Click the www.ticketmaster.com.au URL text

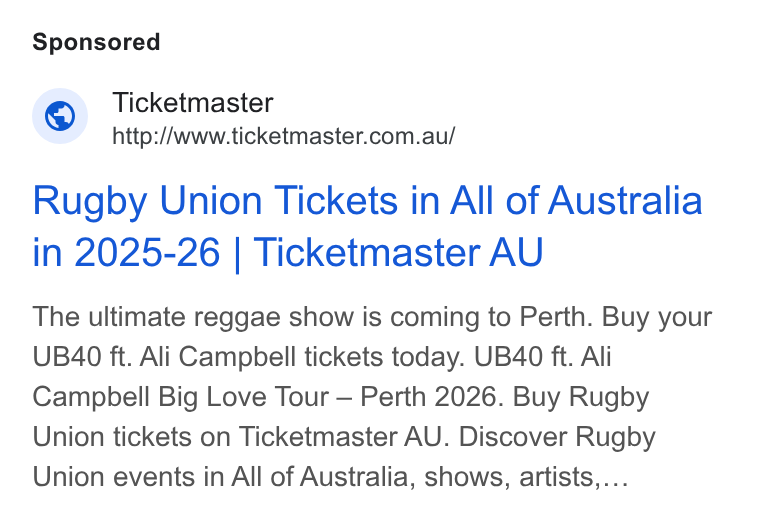pos(284,136)
